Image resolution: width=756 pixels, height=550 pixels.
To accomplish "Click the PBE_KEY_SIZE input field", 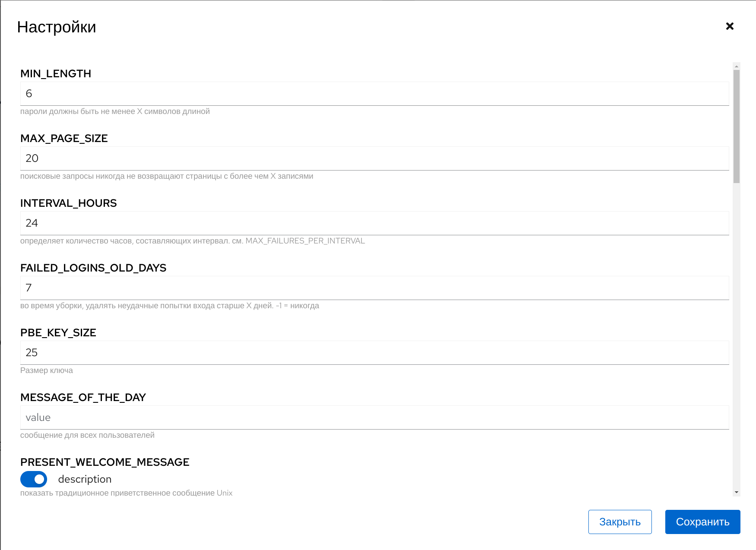I will 375,353.
